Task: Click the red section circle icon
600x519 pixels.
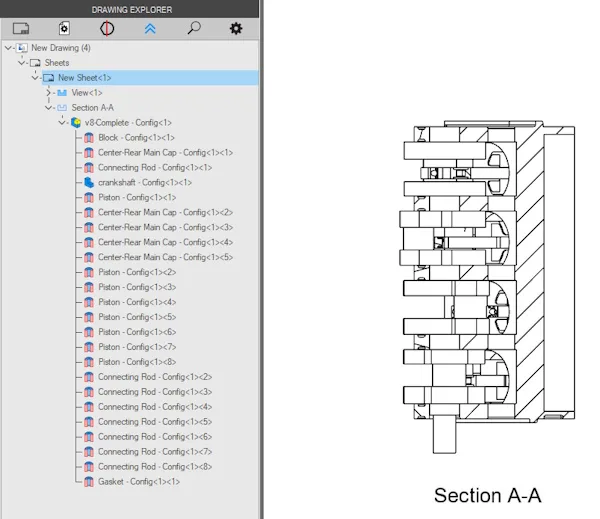Action: (107, 29)
